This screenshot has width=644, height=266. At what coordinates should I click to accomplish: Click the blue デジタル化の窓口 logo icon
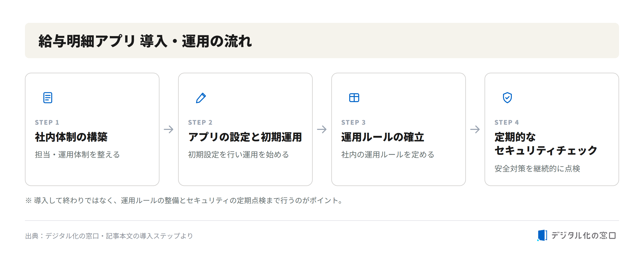tap(542, 235)
